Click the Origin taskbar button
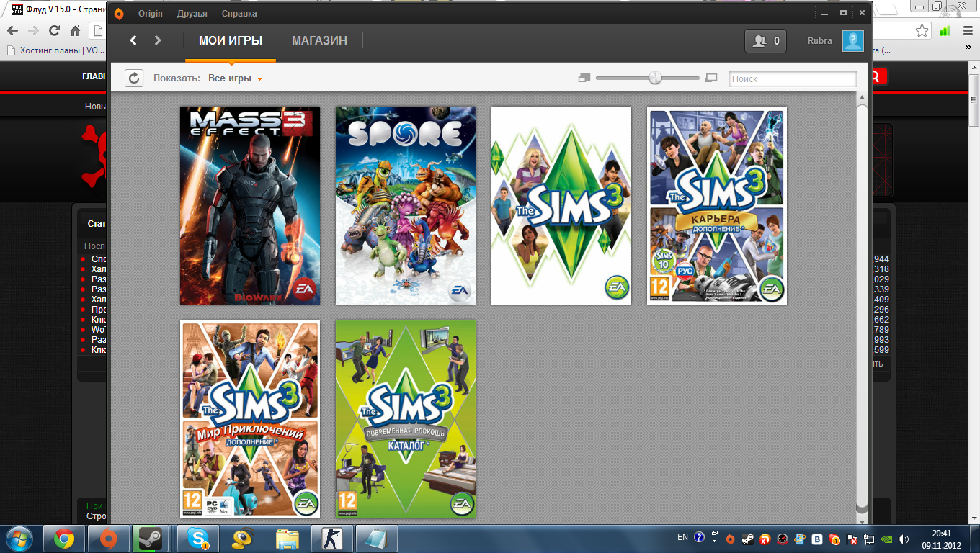This screenshot has width=980, height=553. (x=108, y=539)
